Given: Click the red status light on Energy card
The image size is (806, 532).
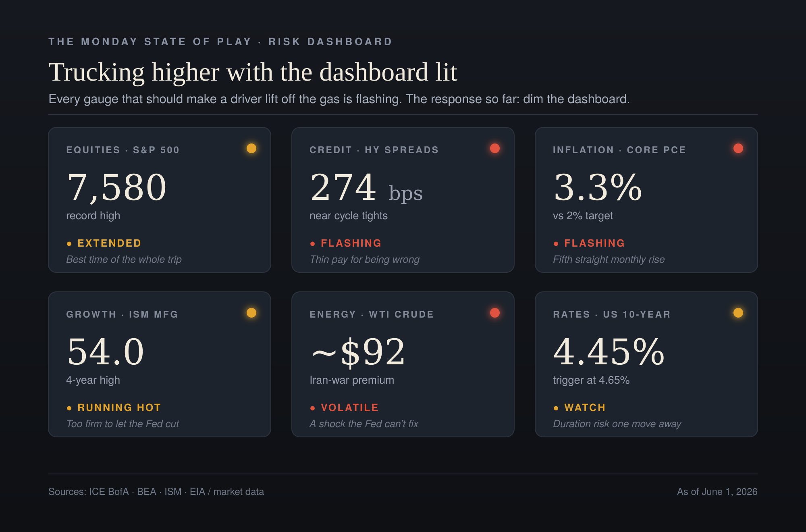Looking at the screenshot, I should [x=495, y=313].
